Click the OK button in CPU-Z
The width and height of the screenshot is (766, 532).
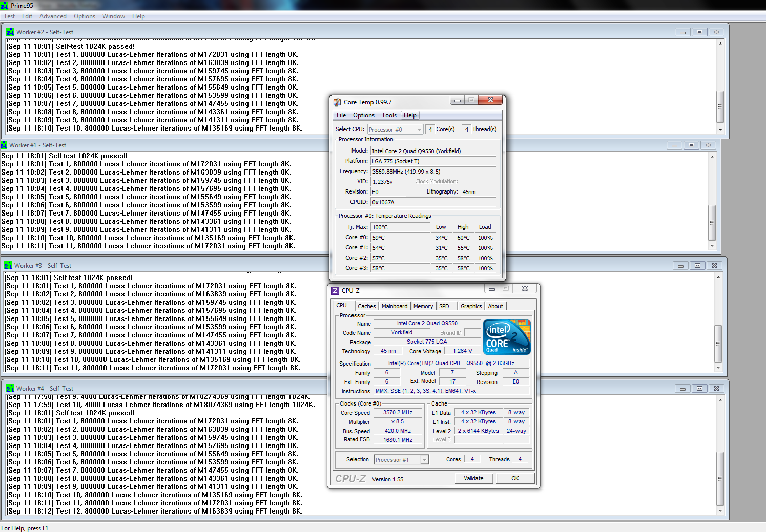pos(515,478)
